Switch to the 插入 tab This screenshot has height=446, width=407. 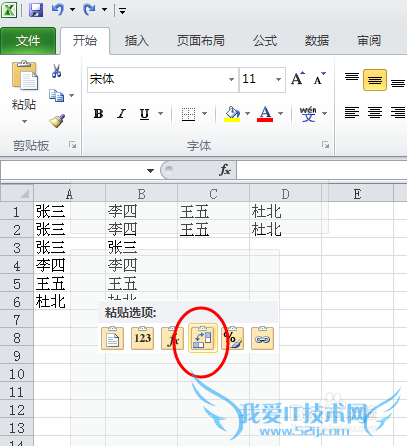(x=137, y=41)
